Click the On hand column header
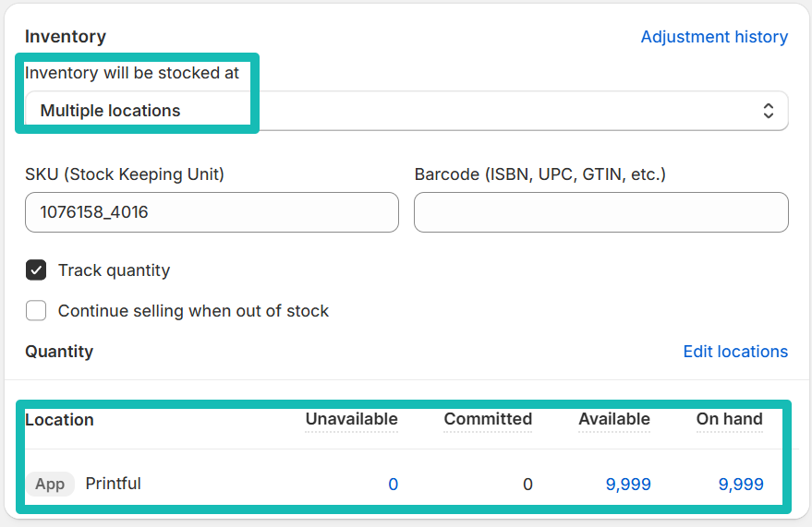 pos(729,419)
